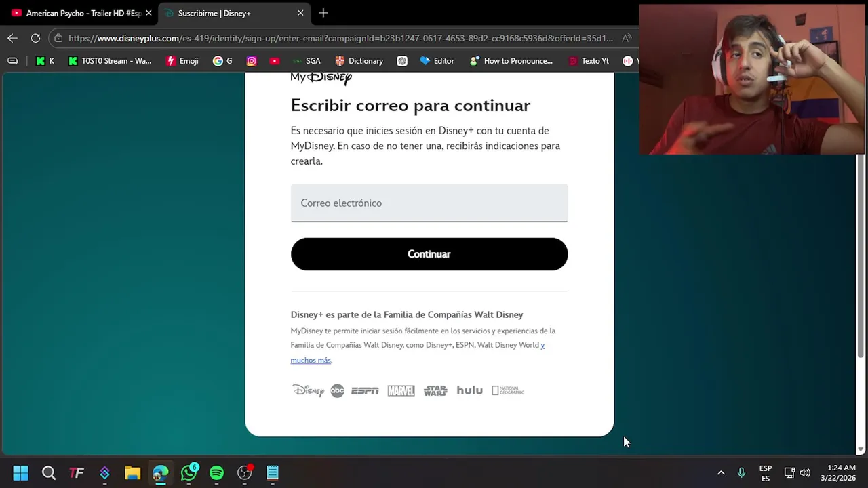Screen dimensions: 868x488
Task: Open WhatsApp from taskbar
Action: (x=189, y=472)
